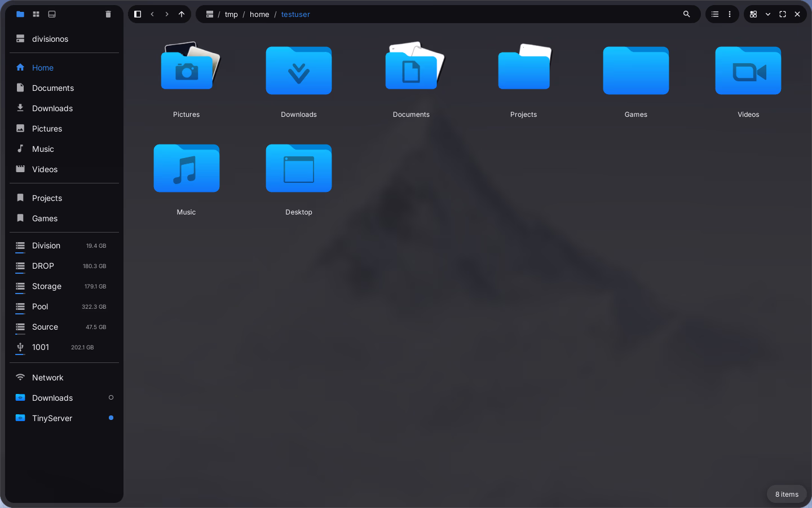Go back to the previous folder

(152, 14)
